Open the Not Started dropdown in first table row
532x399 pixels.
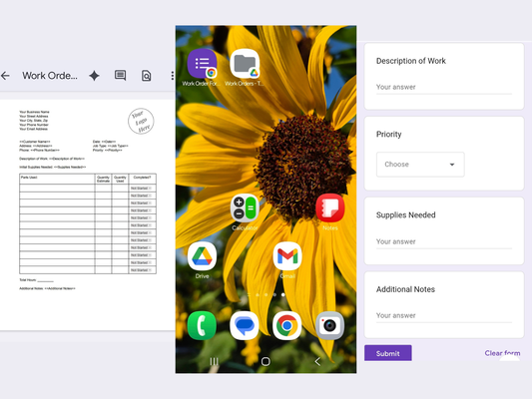click(x=141, y=188)
